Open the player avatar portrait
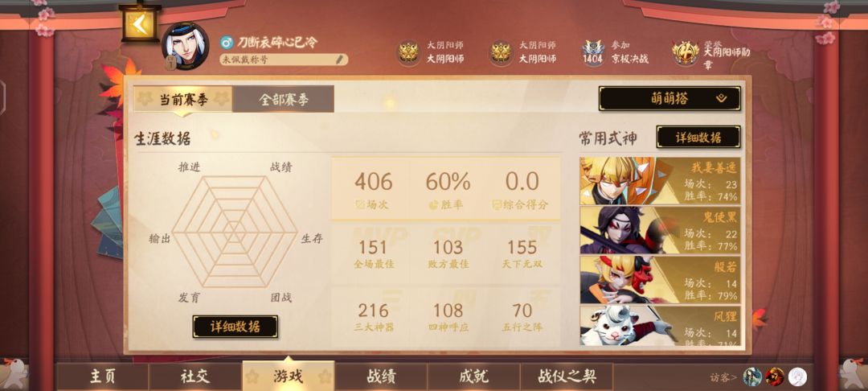This screenshot has height=391, width=868. (x=186, y=46)
